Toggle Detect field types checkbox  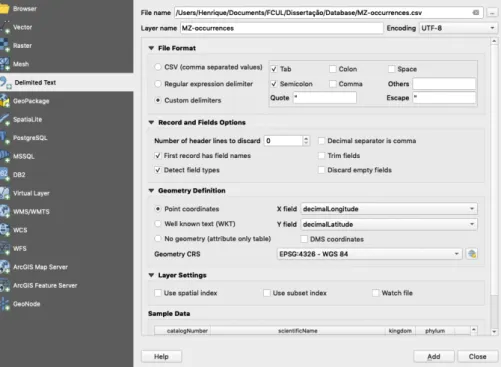tap(158, 170)
